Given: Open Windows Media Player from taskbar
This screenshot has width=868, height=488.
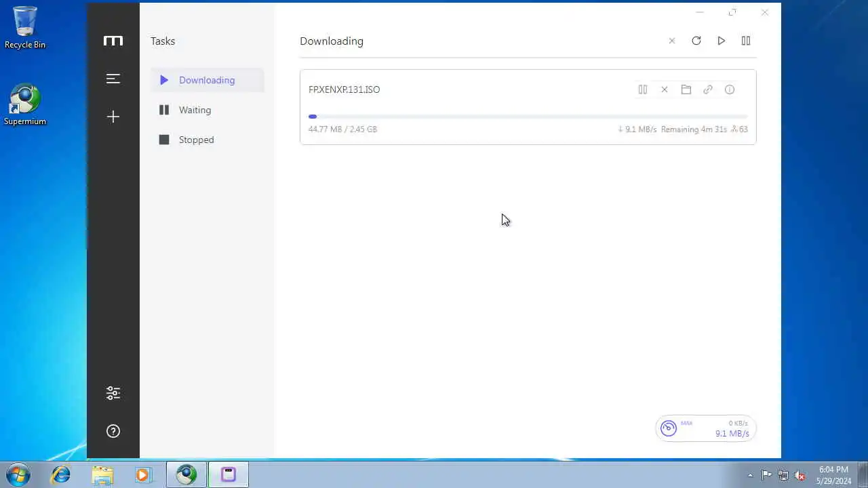Looking at the screenshot, I should pyautogui.click(x=143, y=474).
